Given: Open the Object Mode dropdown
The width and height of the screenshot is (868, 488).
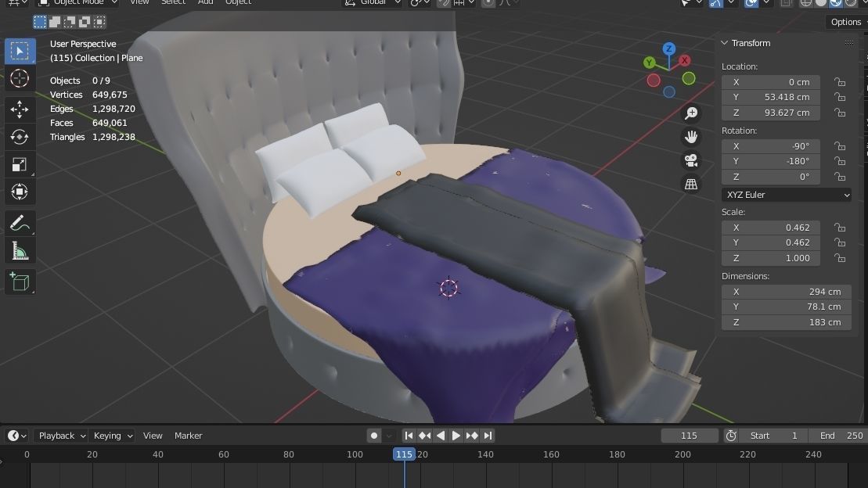Looking at the screenshot, I should click(78, 2).
